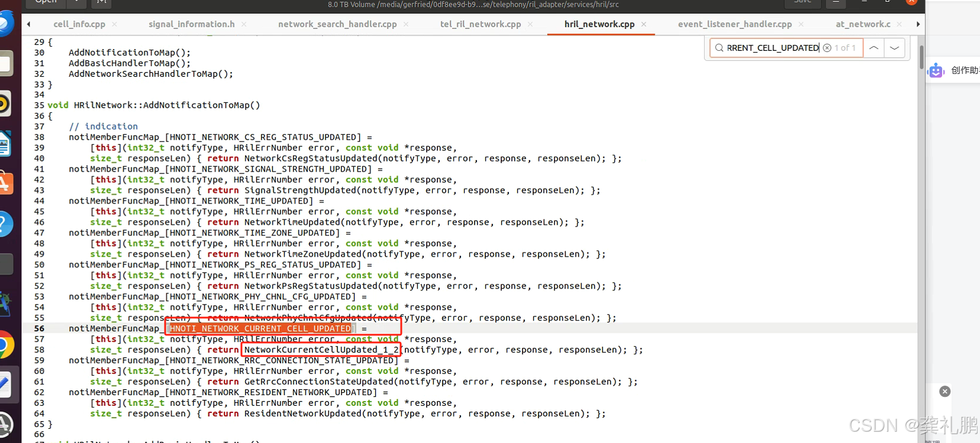Image resolution: width=980 pixels, height=443 pixels.
Task: Open Ubuntu Software from the dock
Action: 5,183
